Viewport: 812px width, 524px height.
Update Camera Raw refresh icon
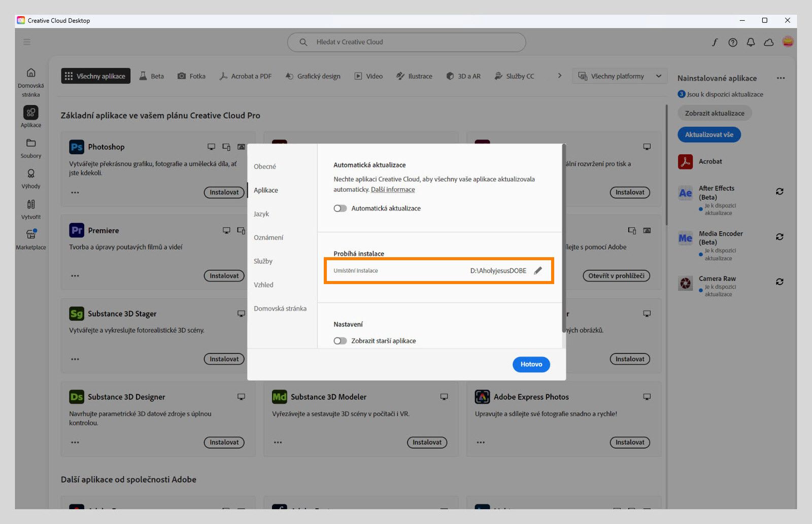pos(780,282)
